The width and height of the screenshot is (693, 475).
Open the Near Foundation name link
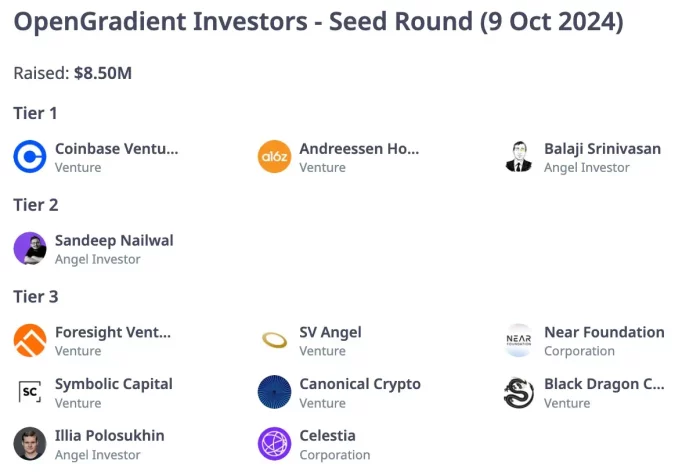tap(604, 332)
